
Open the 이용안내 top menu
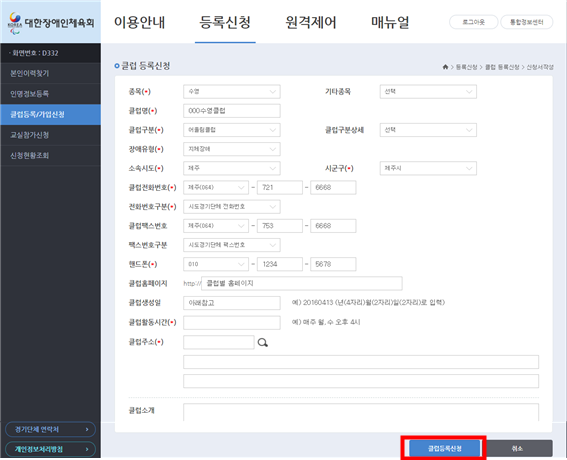[140, 22]
